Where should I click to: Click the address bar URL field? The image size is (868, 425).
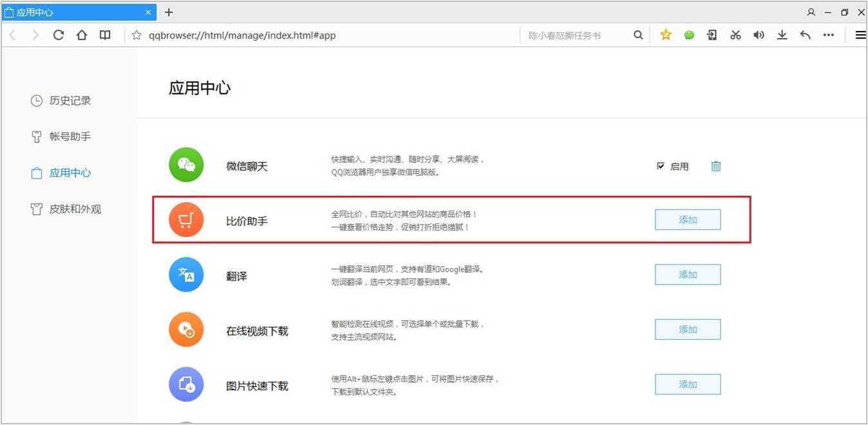[x=322, y=35]
